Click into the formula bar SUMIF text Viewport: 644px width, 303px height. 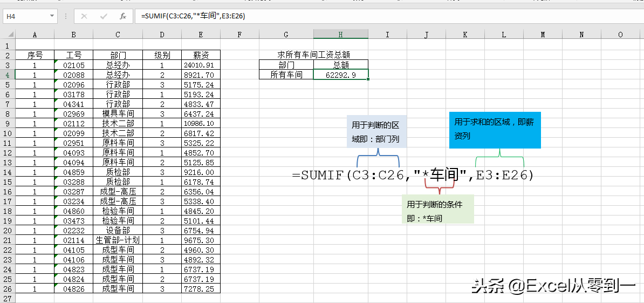(194, 16)
